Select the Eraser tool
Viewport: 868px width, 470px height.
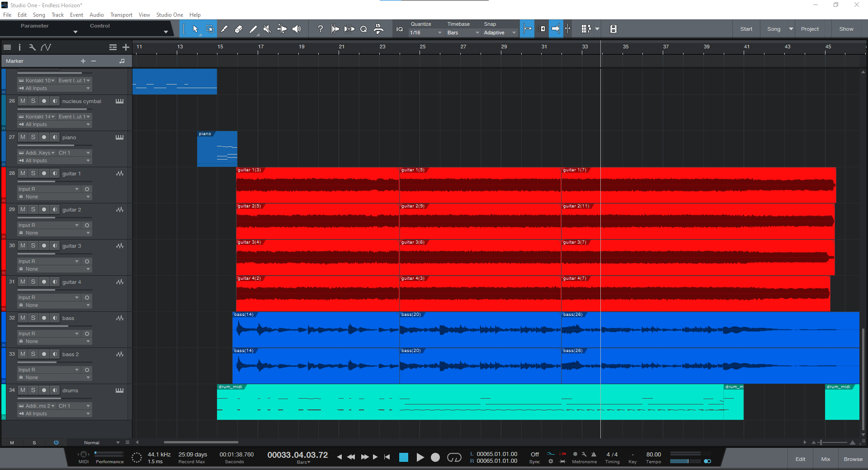[239, 29]
